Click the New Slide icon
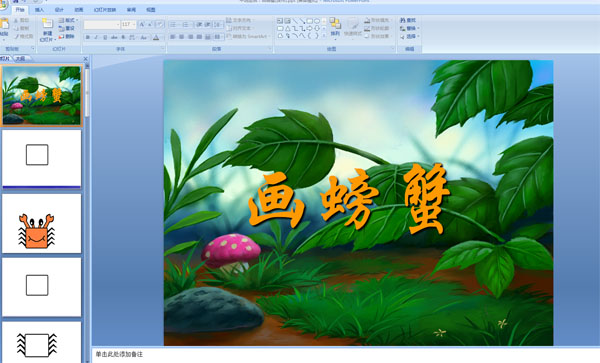This screenshot has height=363, width=600. 47,24
